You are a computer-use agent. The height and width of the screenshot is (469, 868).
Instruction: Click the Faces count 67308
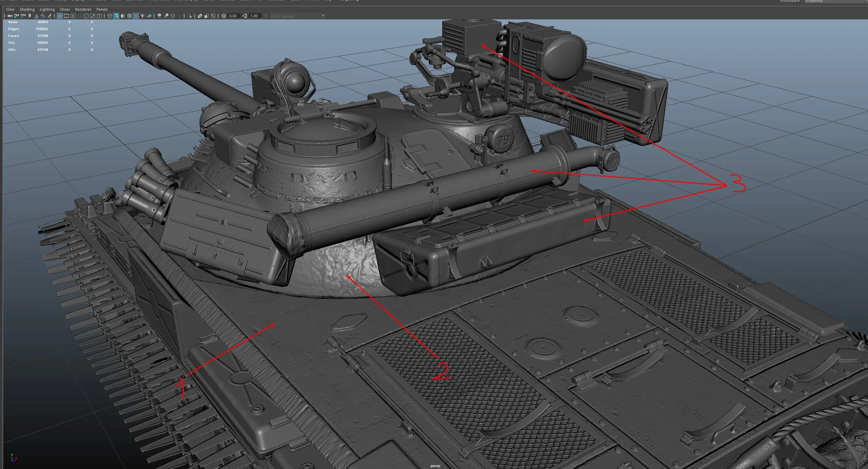(43, 36)
